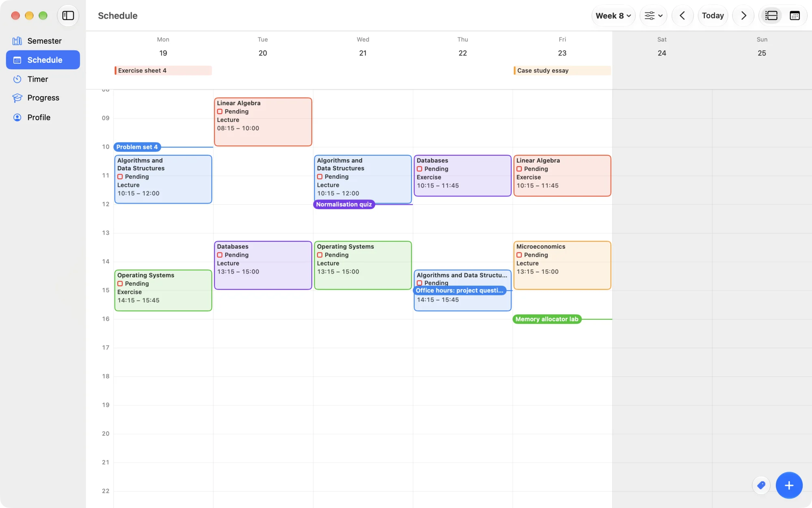The image size is (812, 508).
Task: Check Pending on Tuesday Linear Algebra lecture
Action: pyautogui.click(x=220, y=112)
